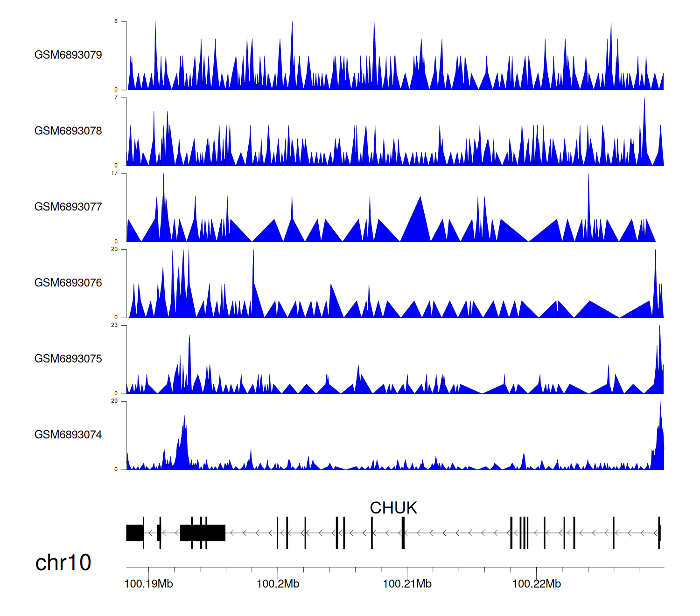Click the chr10 chromosome label

[63, 563]
